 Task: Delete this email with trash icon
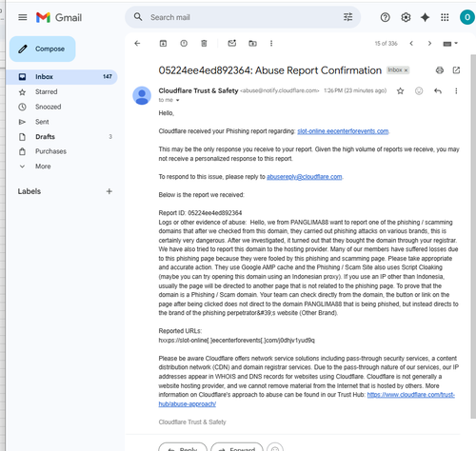pyautogui.click(x=204, y=44)
